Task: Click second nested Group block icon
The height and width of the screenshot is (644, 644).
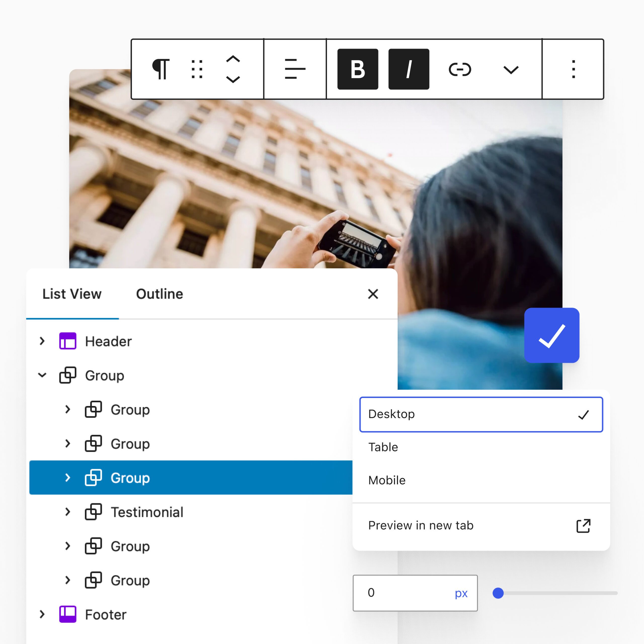Action: (93, 443)
